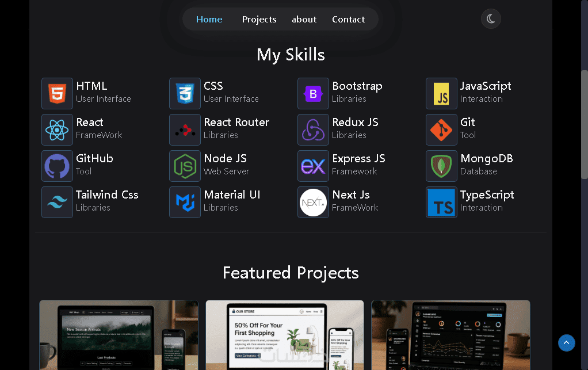Image resolution: width=588 pixels, height=370 pixels.
Task: Click the "Web Server" label under Node JS
Action: [227, 171]
